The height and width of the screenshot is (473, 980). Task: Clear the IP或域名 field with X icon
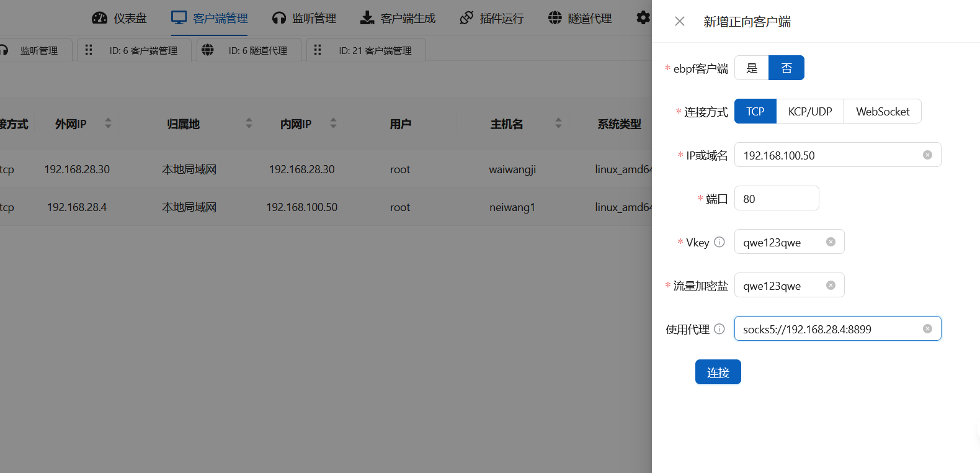pyautogui.click(x=927, y=155)
